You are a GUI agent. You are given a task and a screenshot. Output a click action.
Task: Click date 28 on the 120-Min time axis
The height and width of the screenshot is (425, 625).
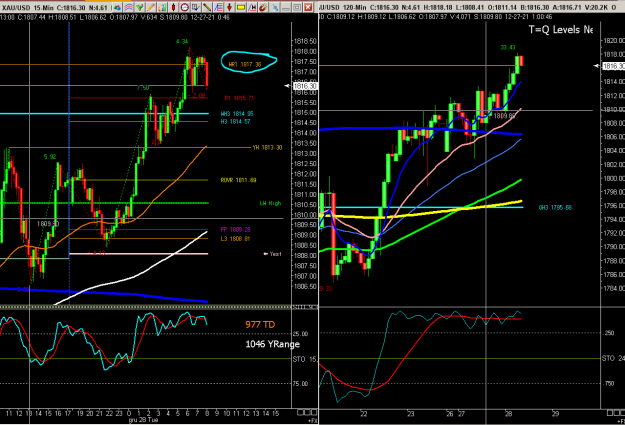pyautogui.click(x=508, y=414)
